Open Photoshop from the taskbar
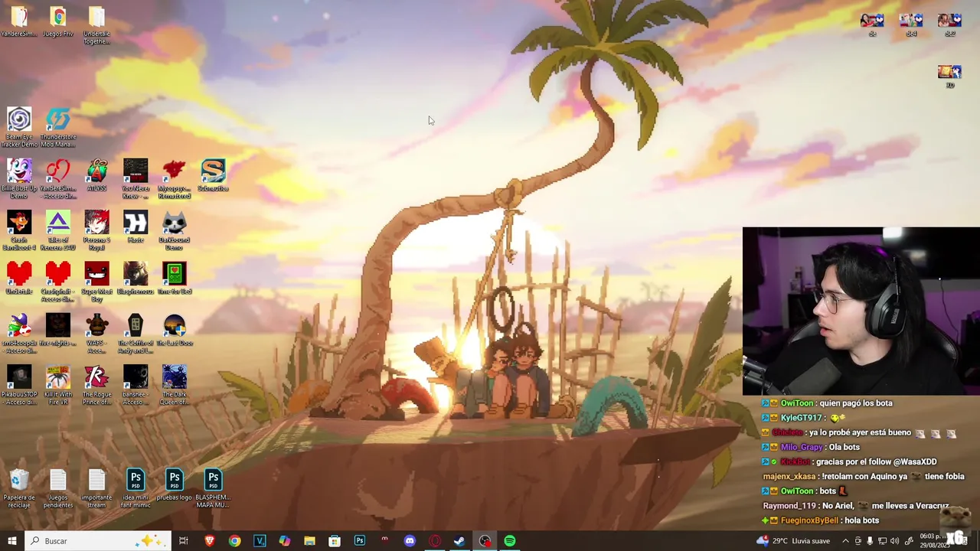The height and width of the screenshot is (551, 980). pos(359,541)
